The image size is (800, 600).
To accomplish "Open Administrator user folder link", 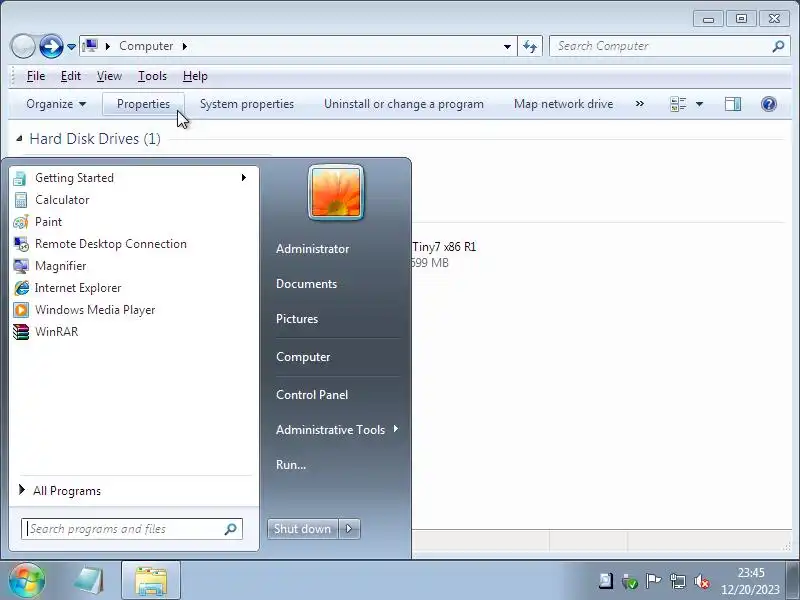I will (312, 248).
